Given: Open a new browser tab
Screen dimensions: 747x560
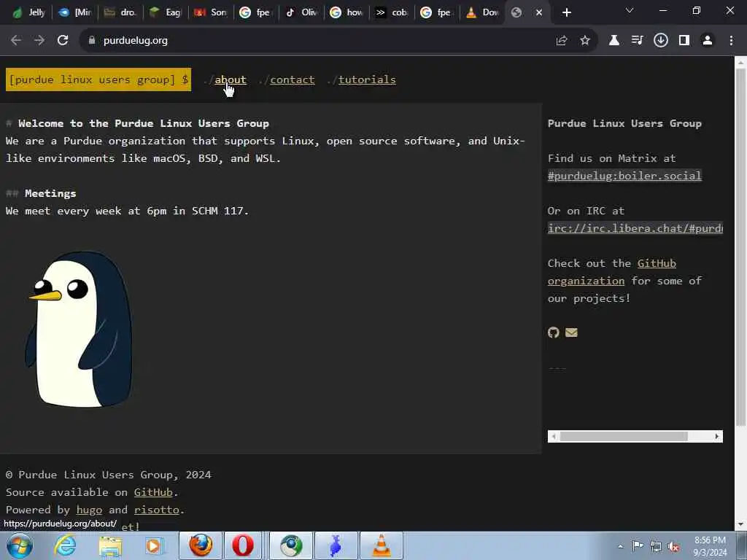Looking at the screenshot, I should (x=566, y=12).
